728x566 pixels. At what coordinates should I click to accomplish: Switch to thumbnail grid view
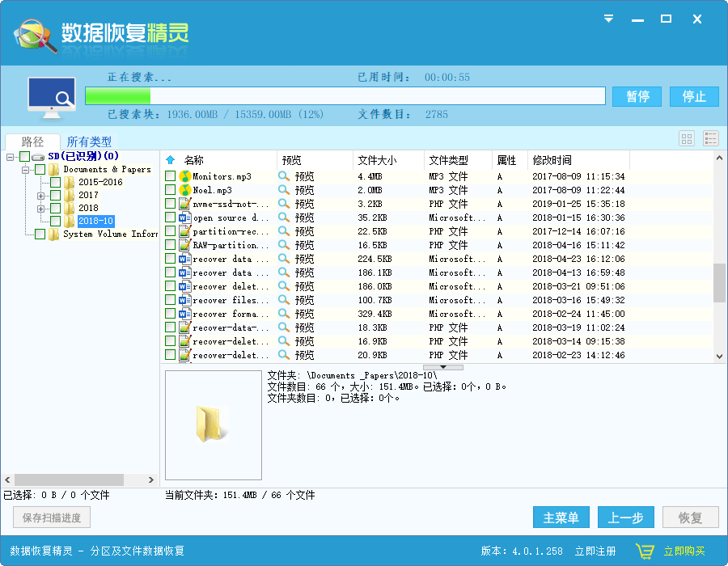[x=686, y=138]
